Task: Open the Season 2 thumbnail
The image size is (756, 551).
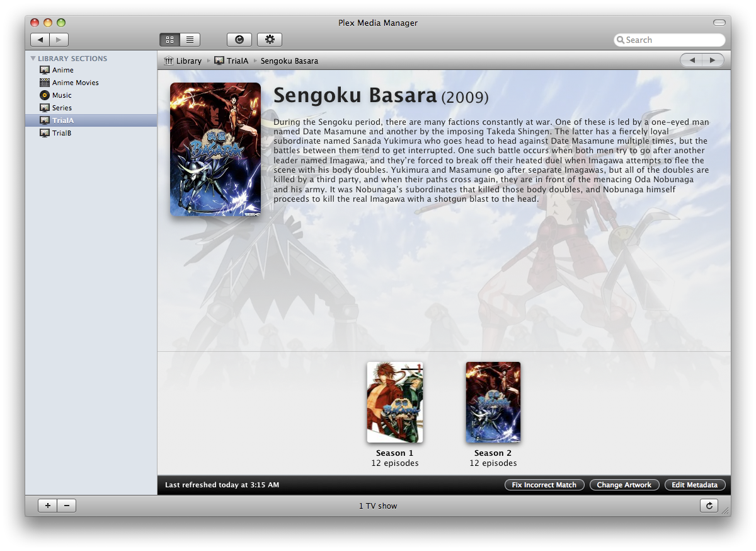Action: pyautogui.click(x=493, y=402)
